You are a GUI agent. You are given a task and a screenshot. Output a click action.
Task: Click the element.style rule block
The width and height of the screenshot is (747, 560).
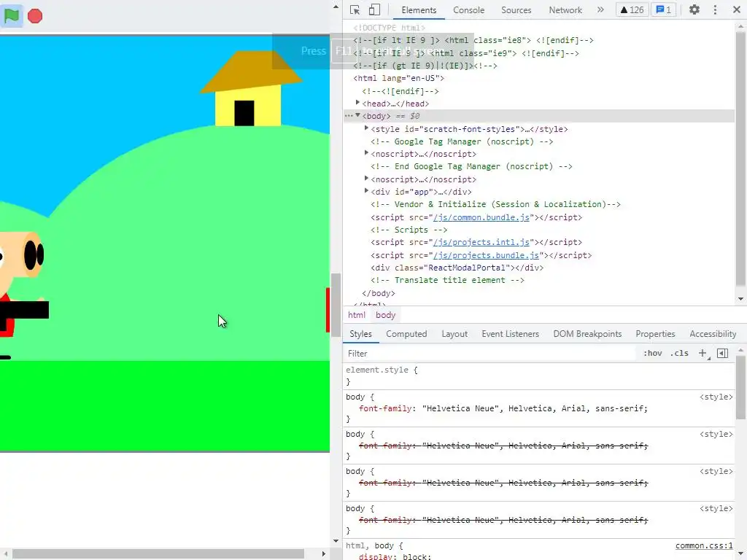tap(539, 376)
